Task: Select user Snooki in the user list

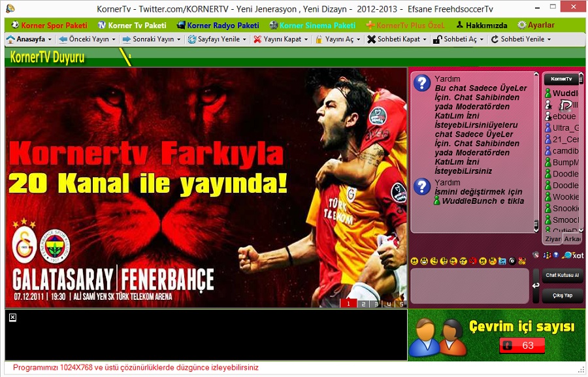Action: (562, 208)
